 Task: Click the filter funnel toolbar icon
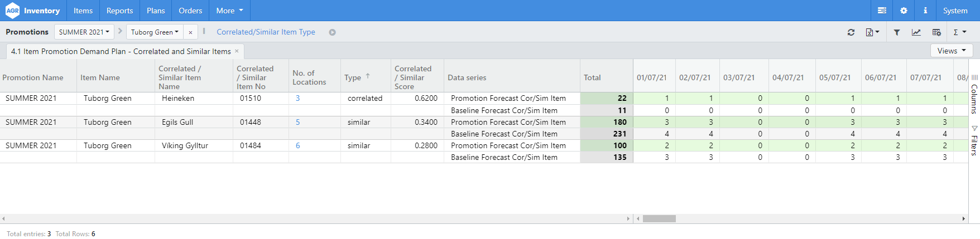pos(896,32)
